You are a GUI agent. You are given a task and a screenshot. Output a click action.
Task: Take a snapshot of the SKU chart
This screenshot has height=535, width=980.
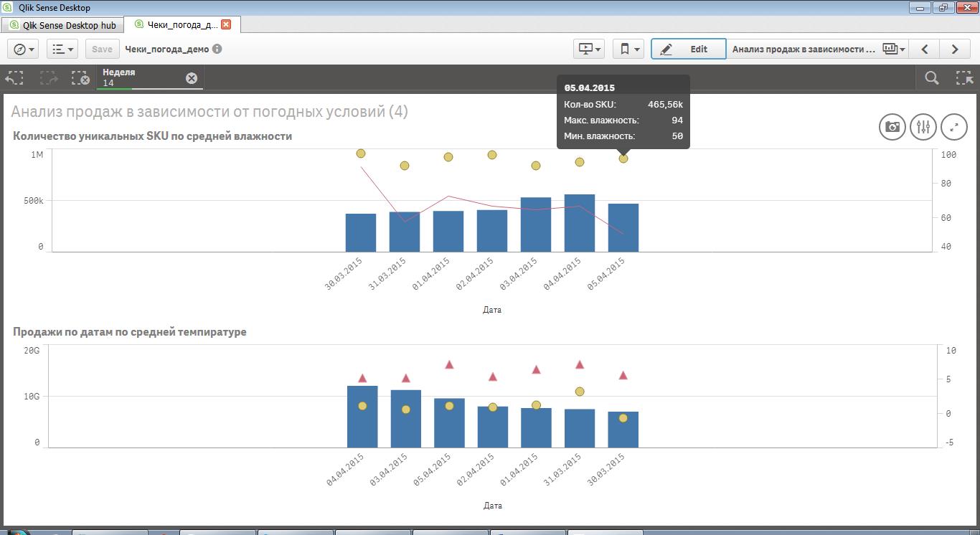click(892, 127)
